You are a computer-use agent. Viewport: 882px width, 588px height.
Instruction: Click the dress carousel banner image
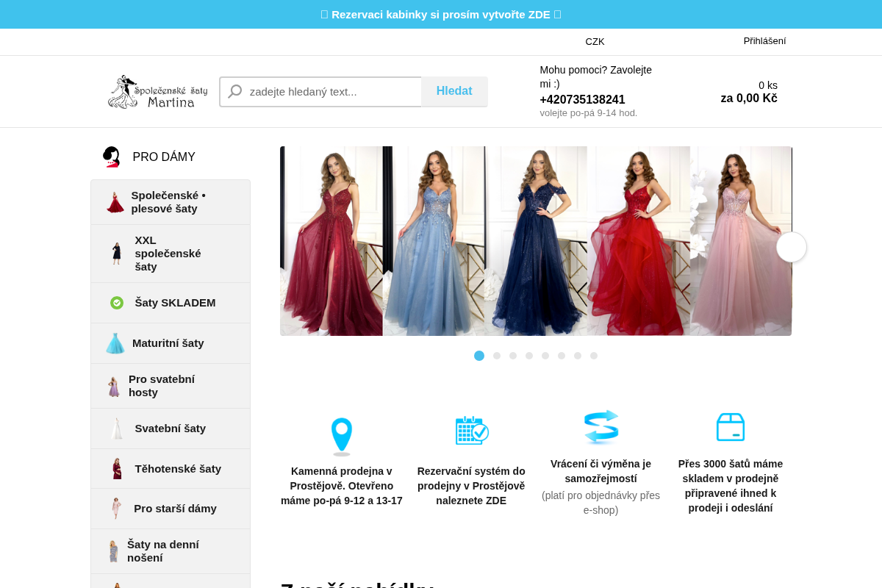point(536,241)
